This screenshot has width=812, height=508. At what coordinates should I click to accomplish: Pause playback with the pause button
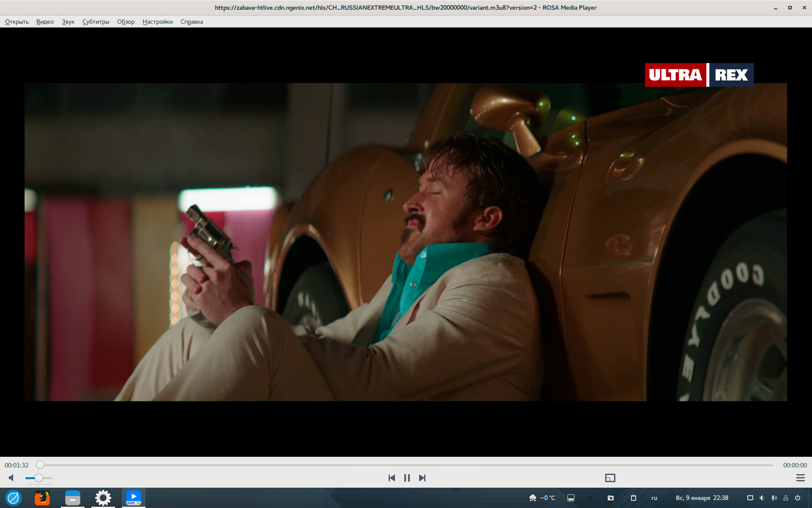click(x=407, y=478)
